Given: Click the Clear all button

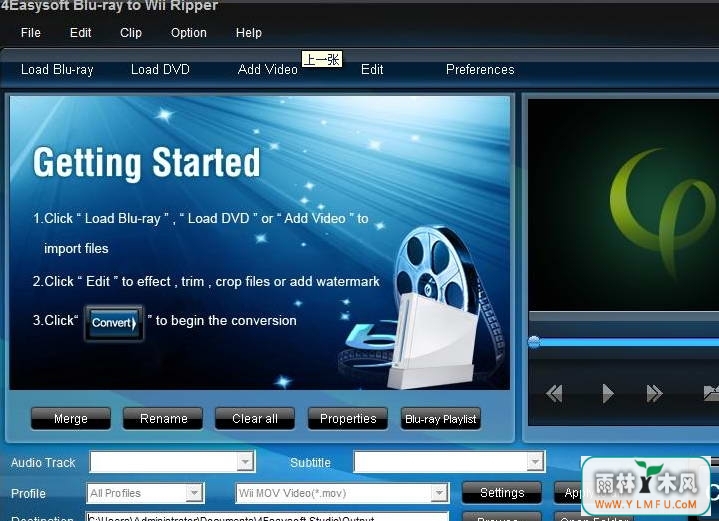Looking at the screenshot, I should (255, 419).
